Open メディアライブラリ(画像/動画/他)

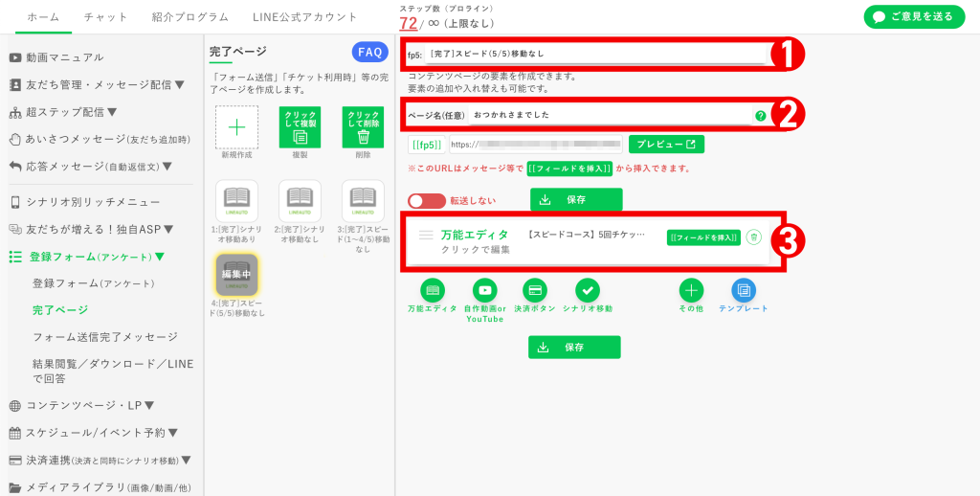[x=100, y=488]
